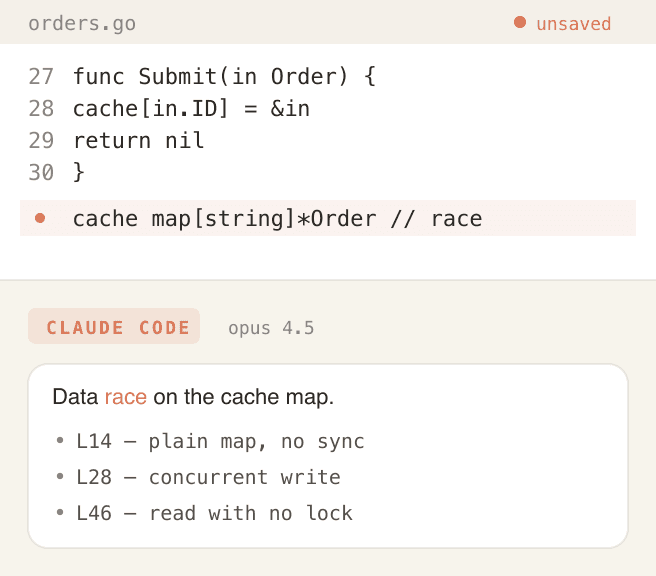Click the closing brace on line 30
Screen dimensions: 656x576
79,172
